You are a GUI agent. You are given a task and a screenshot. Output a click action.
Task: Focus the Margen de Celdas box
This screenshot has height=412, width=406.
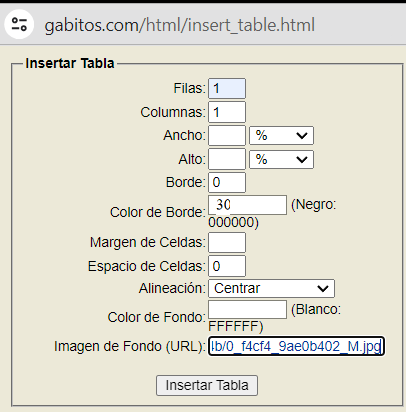227,242
